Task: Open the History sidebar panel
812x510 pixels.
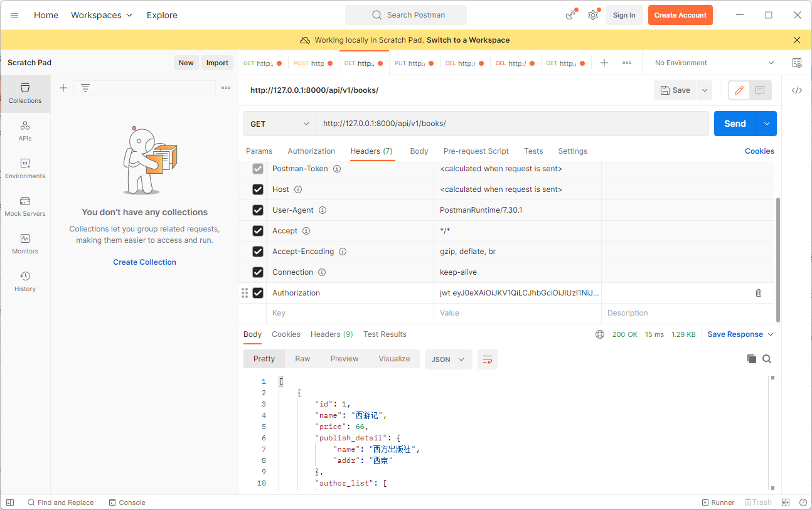Action: click(x=25, y=282)
